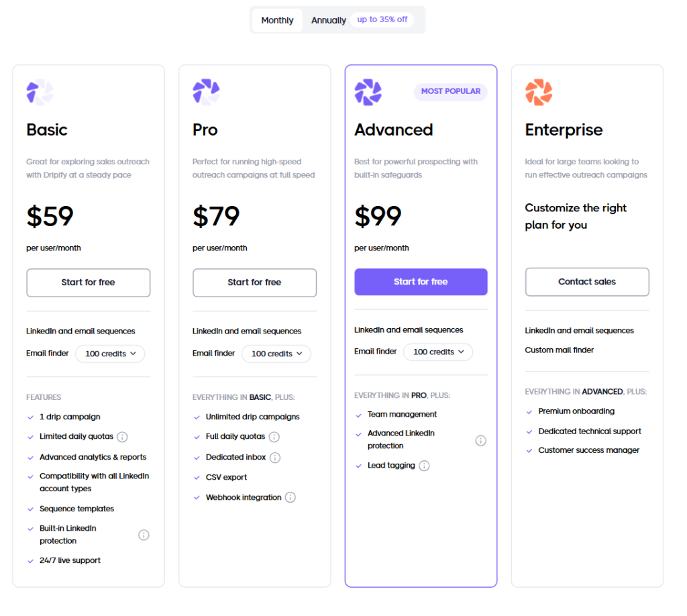Start for free on the Advanced plan

click(421, 282)
